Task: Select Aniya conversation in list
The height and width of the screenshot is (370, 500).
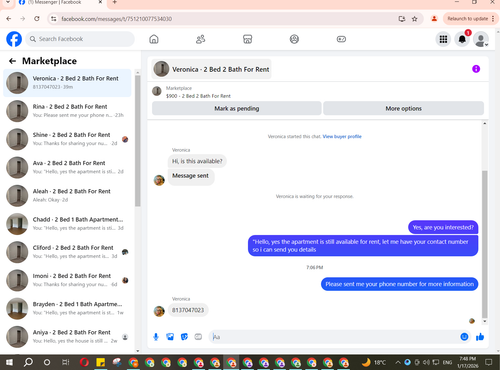Action: (67, 337)
